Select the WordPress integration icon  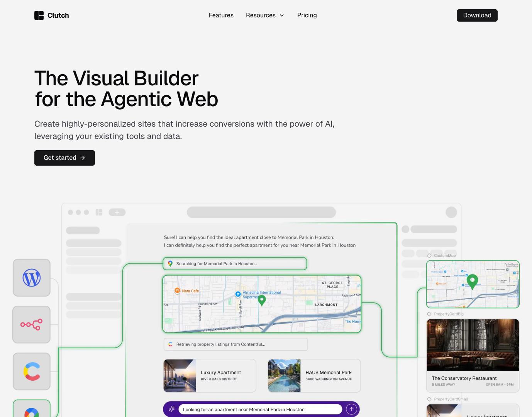tap(32, 278)
